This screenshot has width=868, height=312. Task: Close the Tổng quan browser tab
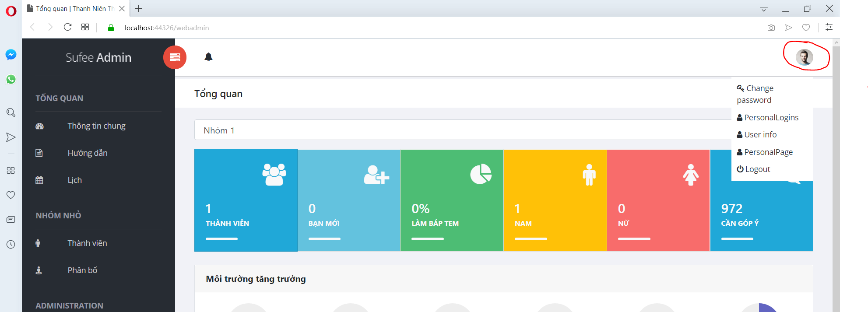122,8
